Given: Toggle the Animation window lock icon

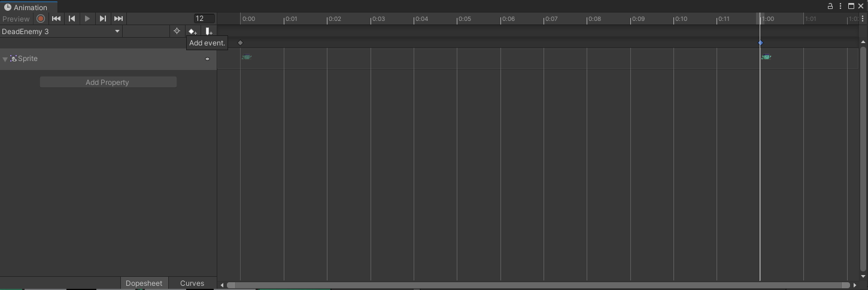Looking at the screenshot, I should [x=830, y=6].
